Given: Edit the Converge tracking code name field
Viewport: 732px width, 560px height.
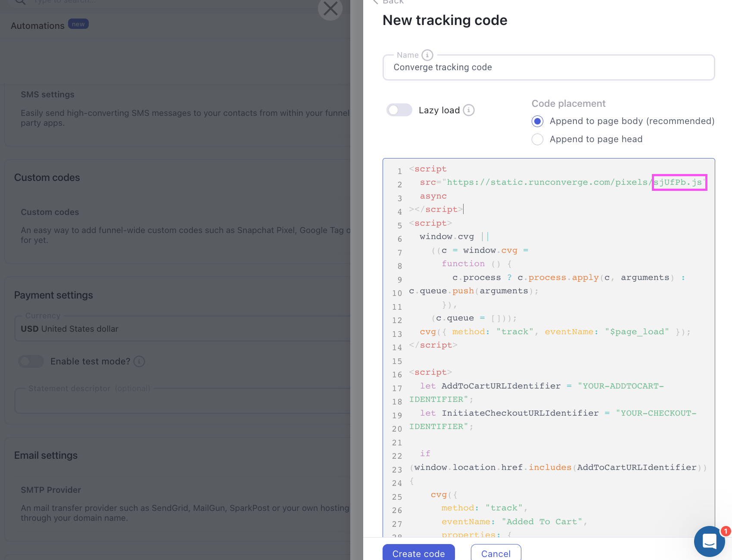Looking at the screenshot, I should pos(548,67).
